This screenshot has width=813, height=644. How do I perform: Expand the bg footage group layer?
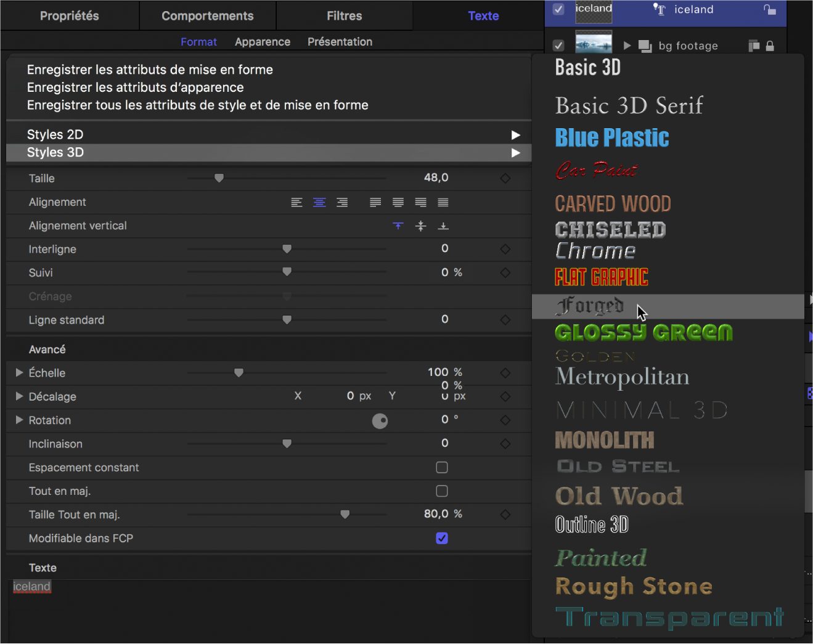click(x=627, y=46)
